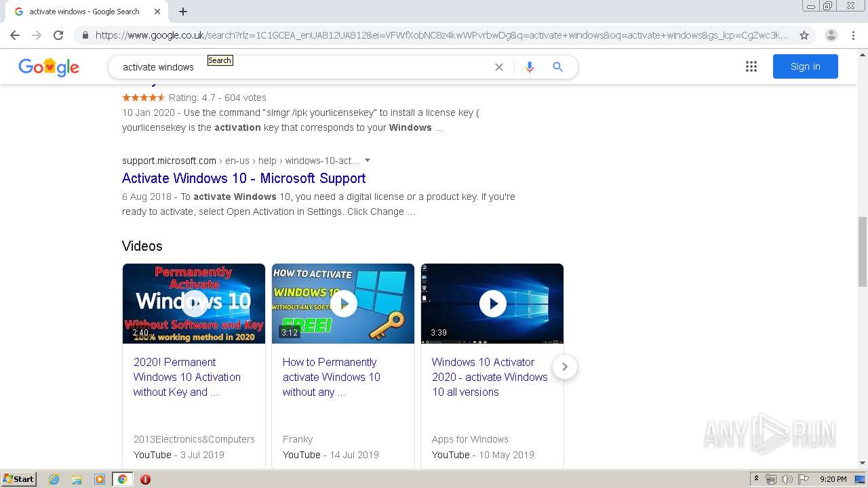This screenshot has height=488, width=868.
Task: Open the Windows Start menu
Action: pos(18,479)
